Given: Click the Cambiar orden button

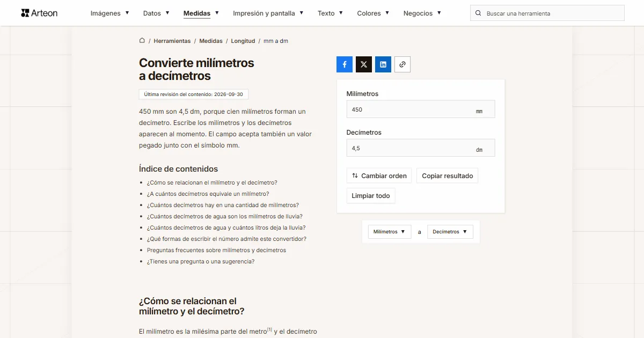Looking at the screenshot, I should point(379,175).
